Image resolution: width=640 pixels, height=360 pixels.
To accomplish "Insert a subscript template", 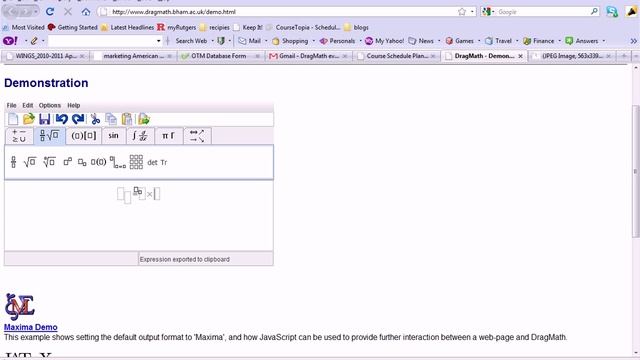I will pyautogui.click(x=82, y=162).
